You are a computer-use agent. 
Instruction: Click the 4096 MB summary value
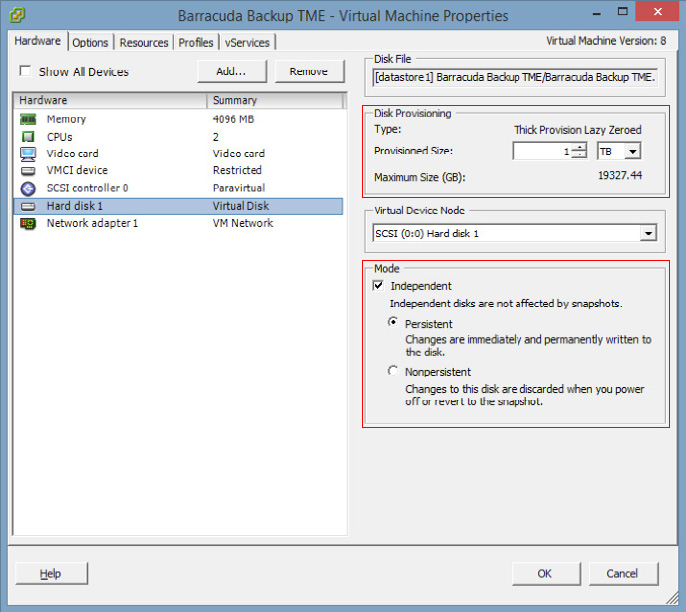(x=233, y=119)
